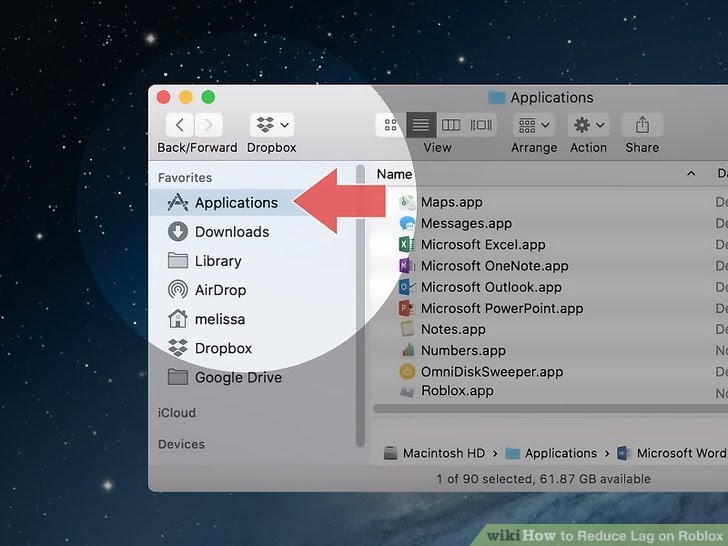This screenshot has height=546, width=728.
Task: Click the horizontal scrollbar below file list
Action: 550,409
